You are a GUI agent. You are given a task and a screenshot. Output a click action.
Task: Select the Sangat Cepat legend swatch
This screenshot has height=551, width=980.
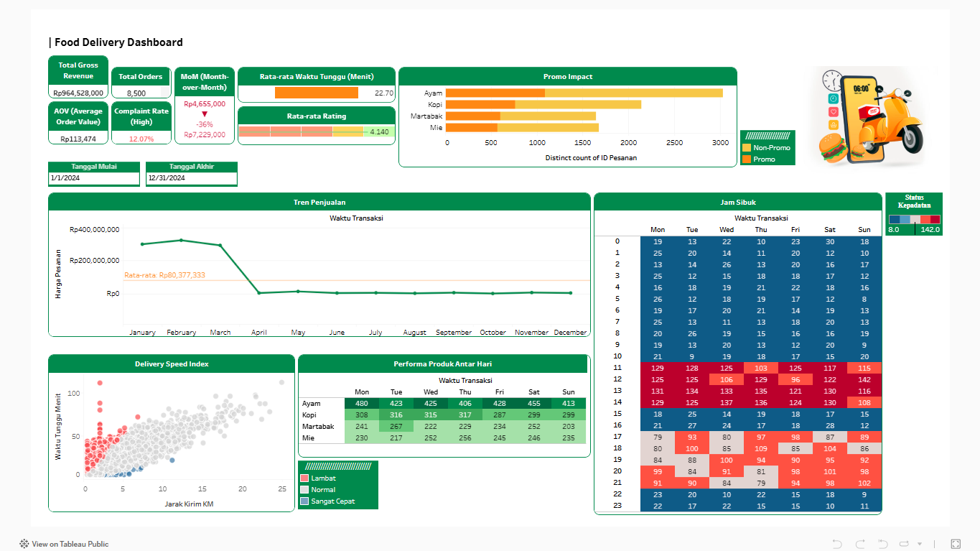point(304,501)
